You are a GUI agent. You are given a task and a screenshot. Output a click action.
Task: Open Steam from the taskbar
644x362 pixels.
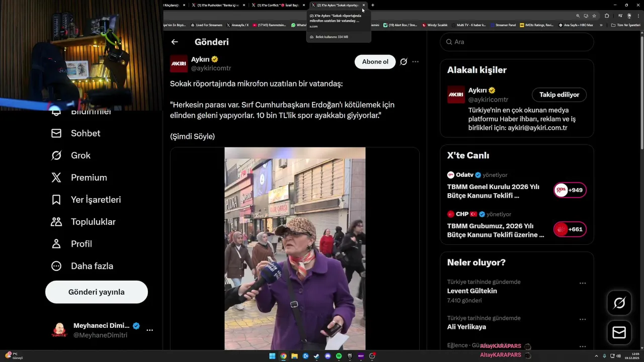tap(316, 356)
